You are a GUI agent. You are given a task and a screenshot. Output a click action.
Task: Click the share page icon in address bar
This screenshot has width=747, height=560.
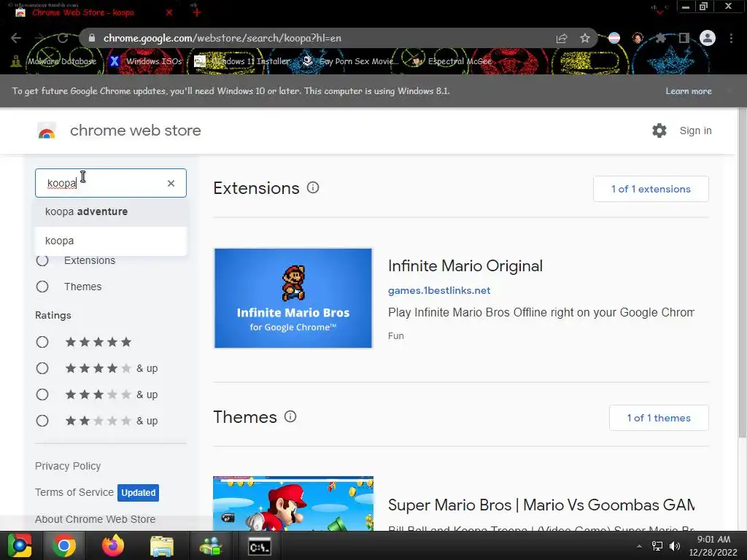pos(562,39)
